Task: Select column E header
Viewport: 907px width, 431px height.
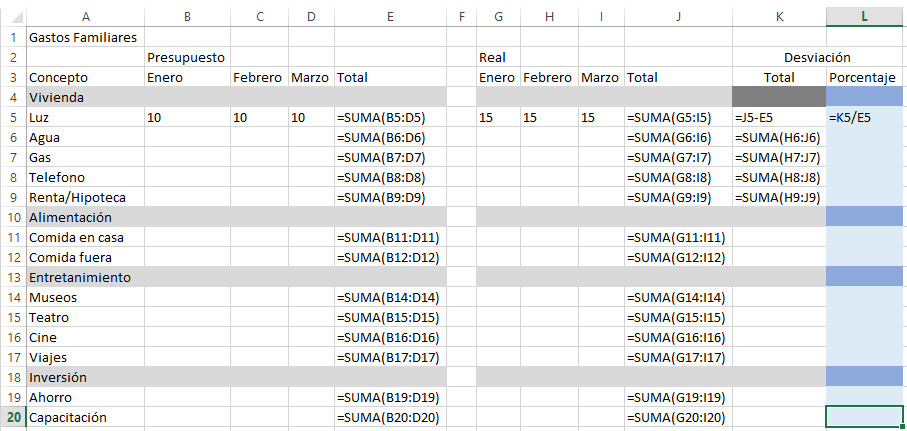Action: (390, 17)
